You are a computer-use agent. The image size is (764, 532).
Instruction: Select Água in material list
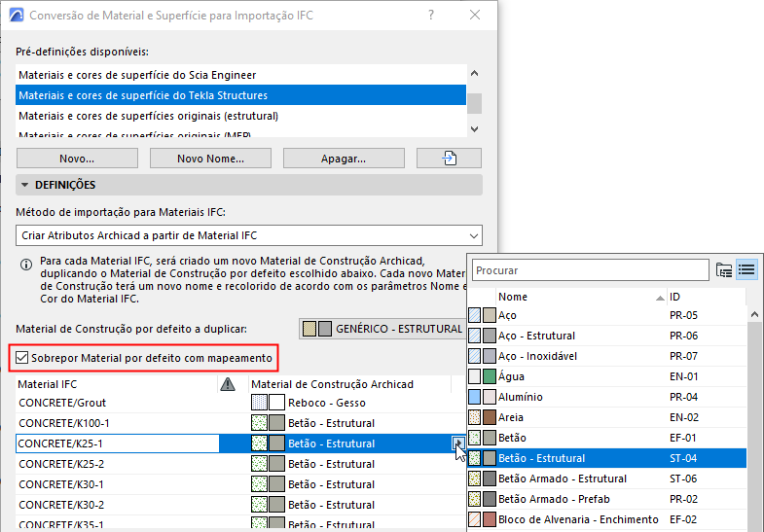coord(606,376)
